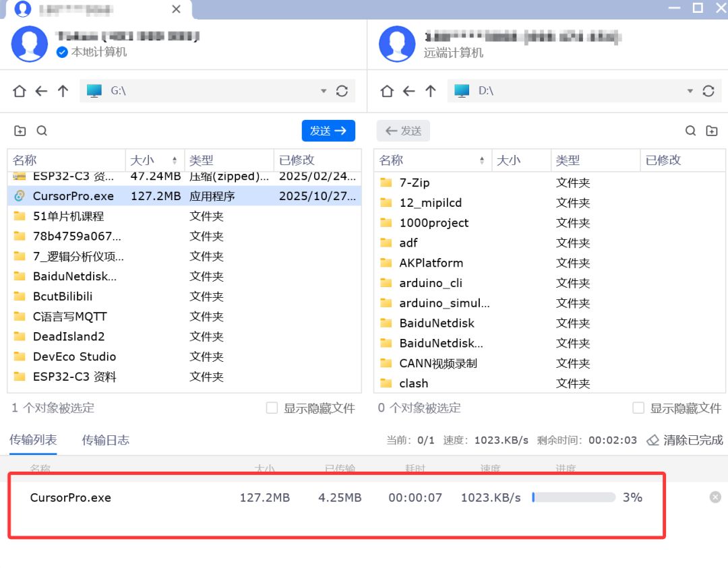Toggle show hidden files in local panel
Screen dimensions: 728x568
272,408
